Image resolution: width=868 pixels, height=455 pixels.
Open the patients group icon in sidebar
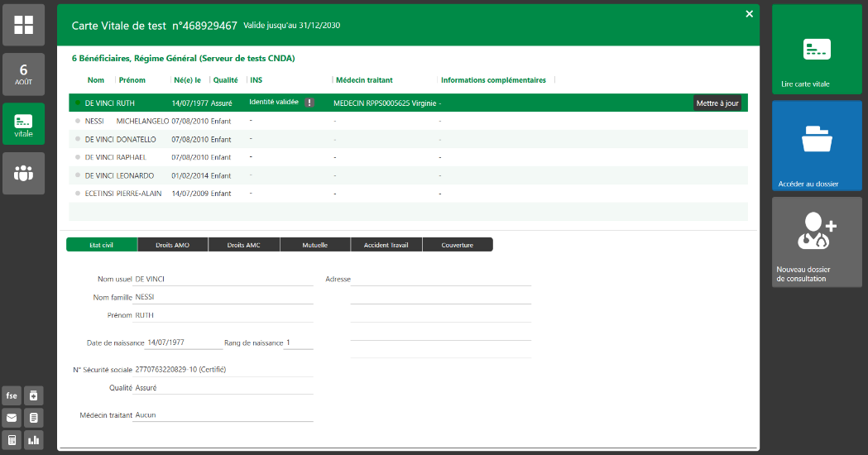pos(23,173)
